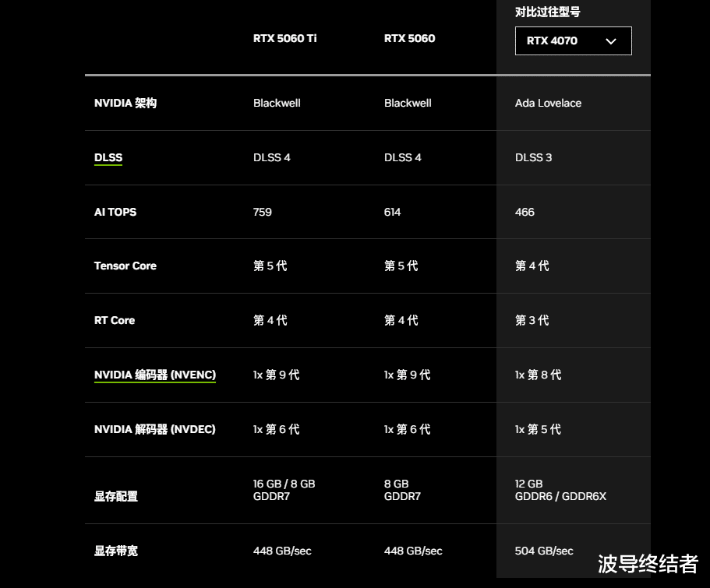Click the NVIDIA 架构 row label
Image resolution: width=710 pixels, height=588 pixels.
[x=125, y=104]
